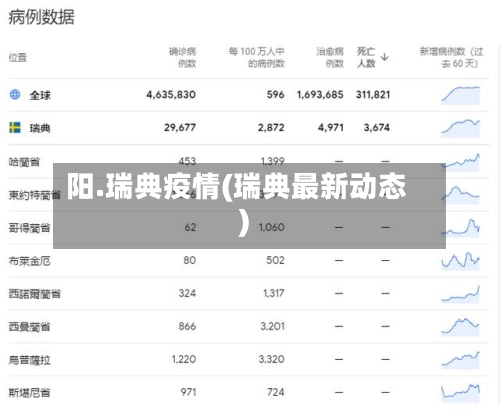Image resolution: width=500 pixels, height=413 pixels.
Task: Select the 瑞典 row label
Action: tap(40, 128)
